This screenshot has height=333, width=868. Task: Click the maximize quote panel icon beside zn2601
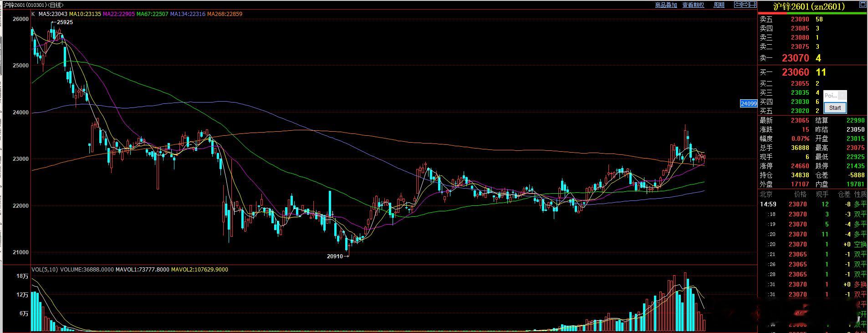click(863, 5)
